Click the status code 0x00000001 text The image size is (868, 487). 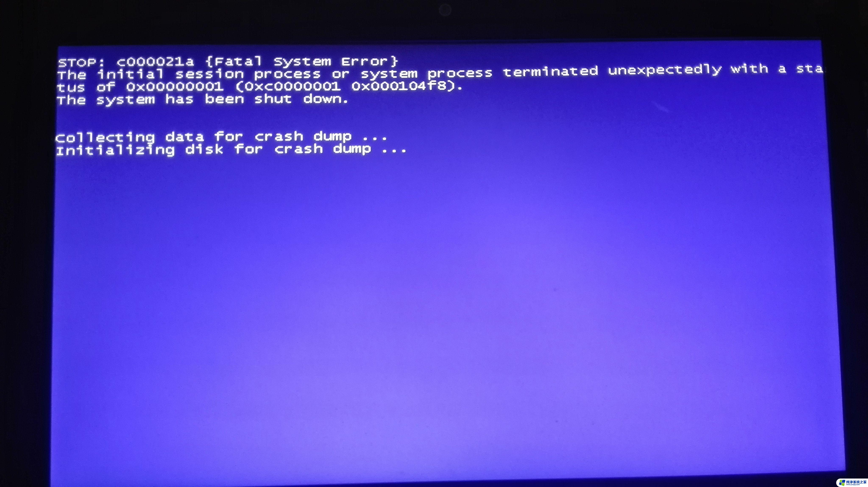click(173, 85)
